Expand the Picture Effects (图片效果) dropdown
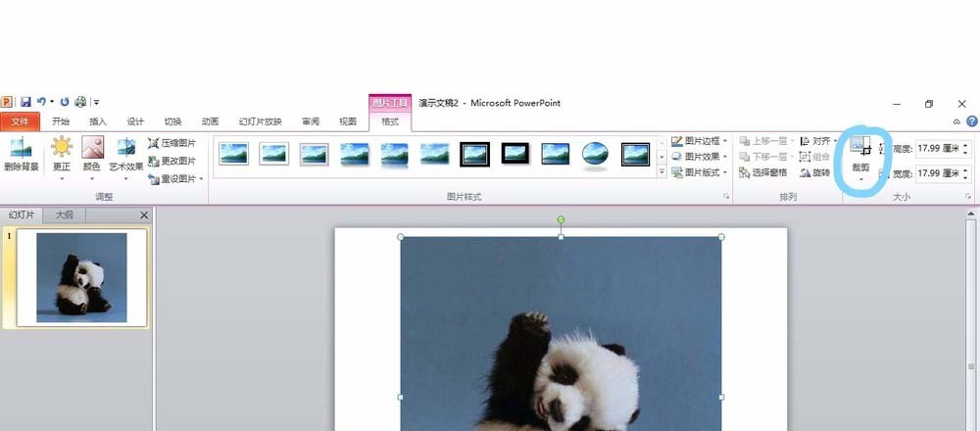980x431 pixels. [x=700, y=157]
